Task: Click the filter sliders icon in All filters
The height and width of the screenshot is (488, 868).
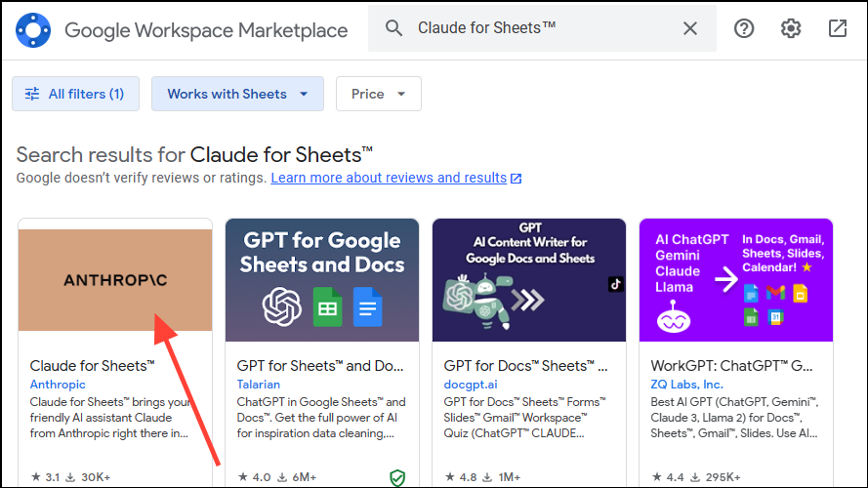Action: [32, 94]
